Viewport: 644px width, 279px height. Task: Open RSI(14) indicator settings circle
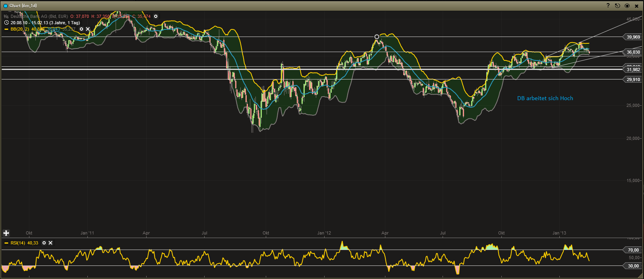[44, 243]
